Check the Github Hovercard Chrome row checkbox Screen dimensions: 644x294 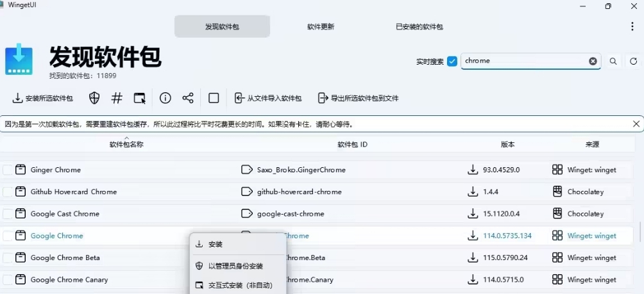tap(8, 192)
